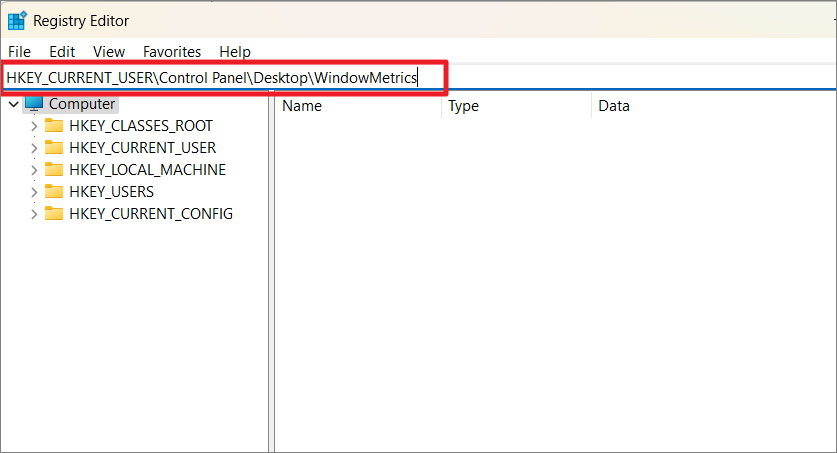Select the HKEY_CLASSES_ROOT tree label
This screenshot has height=453, width=837.
coord(141,126)
